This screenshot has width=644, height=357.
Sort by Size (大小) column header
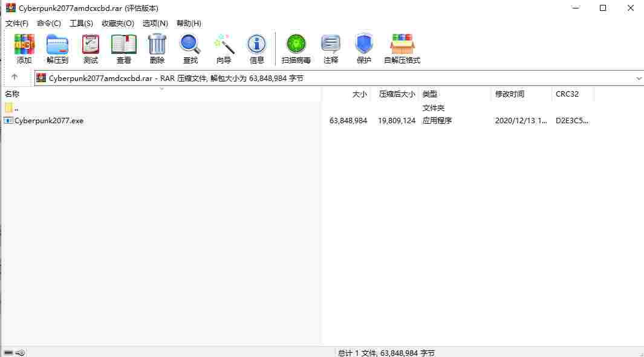346,94
